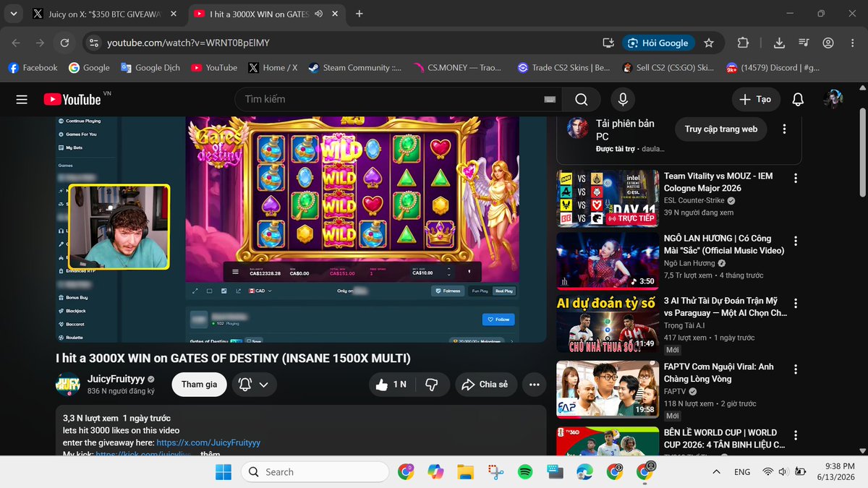Open a new browser tab
Image resolution: width=868 pixels, height=488 pixels.
[x=359, y=14]
